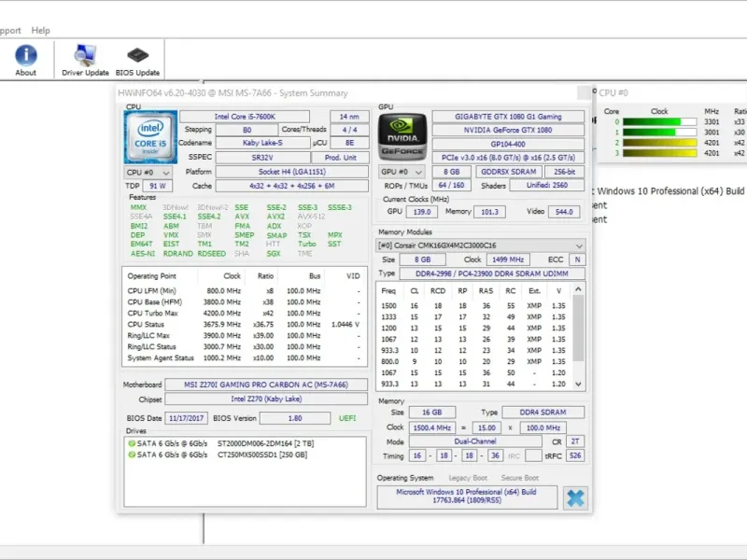The image size is (747, 560).
Task: Click the UEFI indicator label
Action: [x=347, y=418]
